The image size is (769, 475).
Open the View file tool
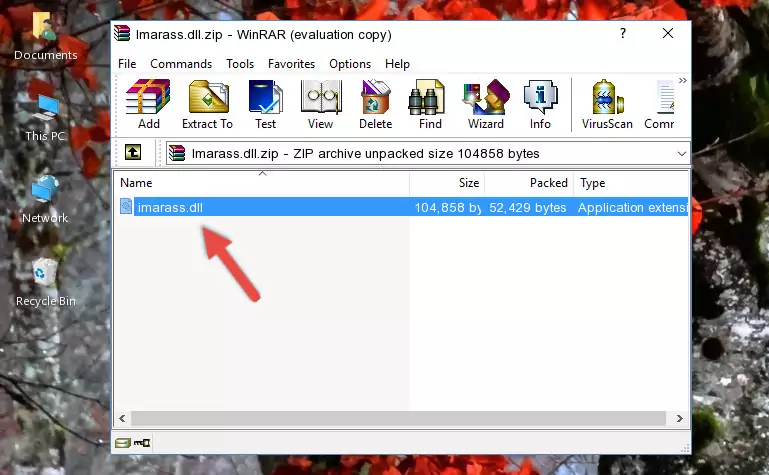(321, 104)
